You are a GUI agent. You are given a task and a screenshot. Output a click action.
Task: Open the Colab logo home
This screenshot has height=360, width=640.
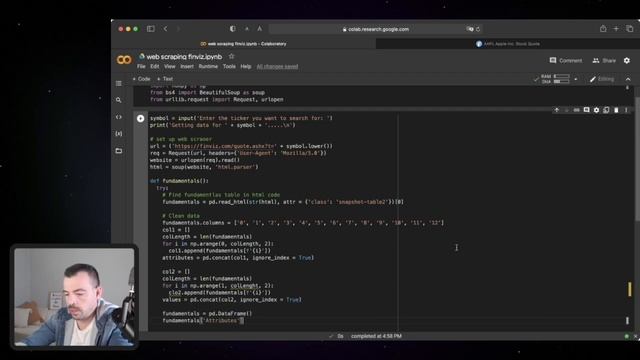tap(124, 60)
